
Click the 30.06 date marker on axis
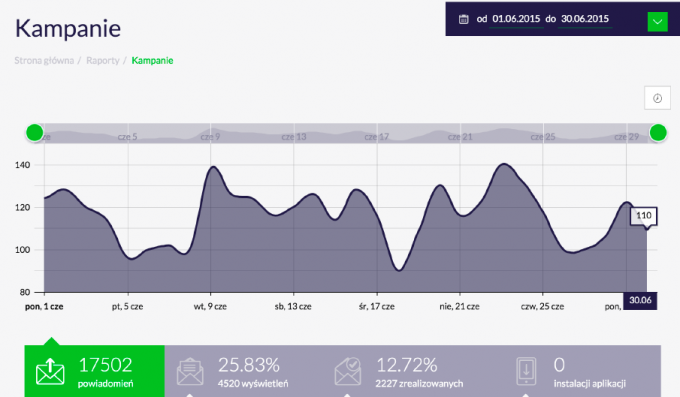click(640, 300)
